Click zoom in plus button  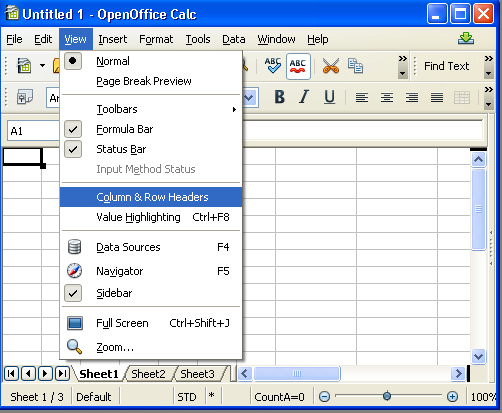pyautogui.click(x=452, y=397)
